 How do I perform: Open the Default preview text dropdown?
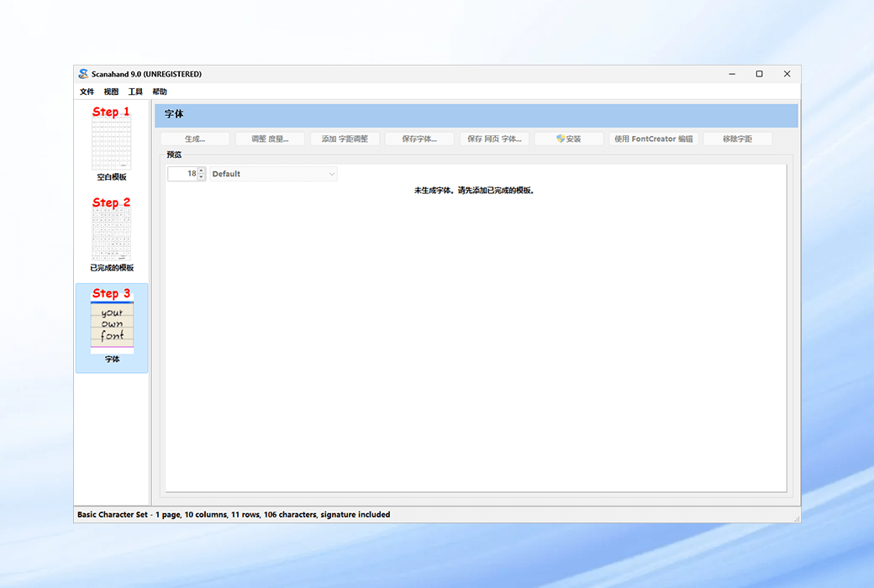click(x=273, y=174)
